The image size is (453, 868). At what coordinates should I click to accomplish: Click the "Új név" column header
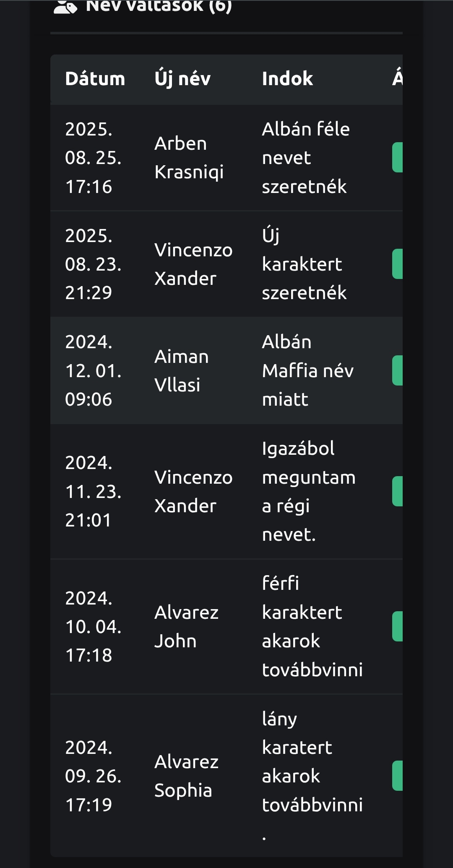(182, 79)
